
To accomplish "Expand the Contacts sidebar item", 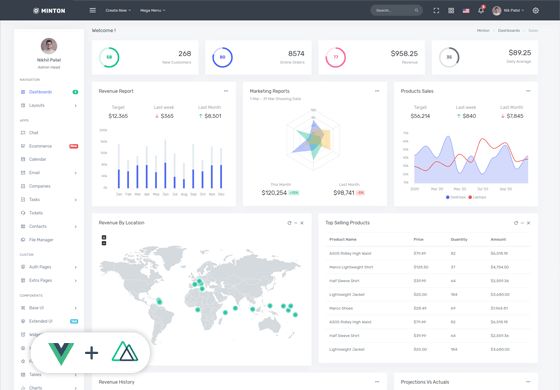I will (x=49, y=226).
